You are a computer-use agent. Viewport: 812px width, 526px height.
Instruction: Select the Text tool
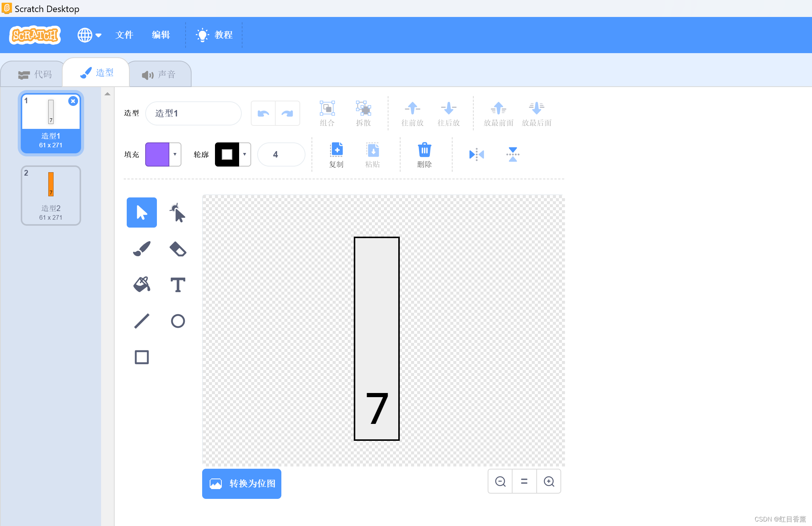point(178,285)
